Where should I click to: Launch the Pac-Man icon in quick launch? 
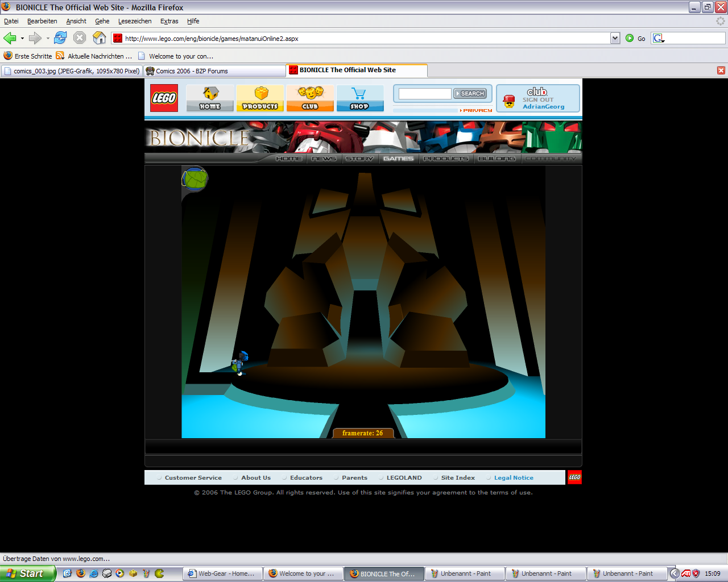tap(159, 573)
